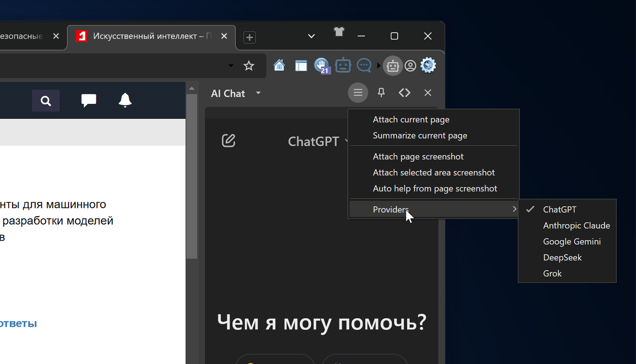This screenshot has height=364, width=636.
Task: Click the hamburger menu button in AI Chat
Action: tap(358, 93)
